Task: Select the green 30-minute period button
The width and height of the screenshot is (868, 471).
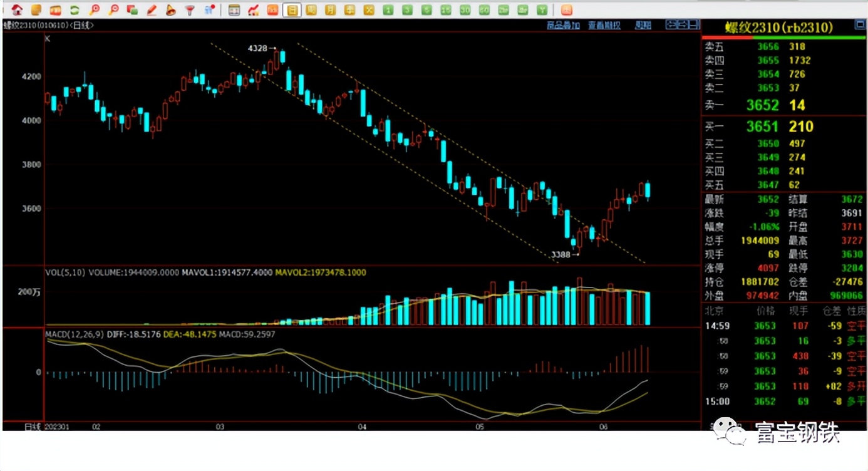Action: point(465,10)
